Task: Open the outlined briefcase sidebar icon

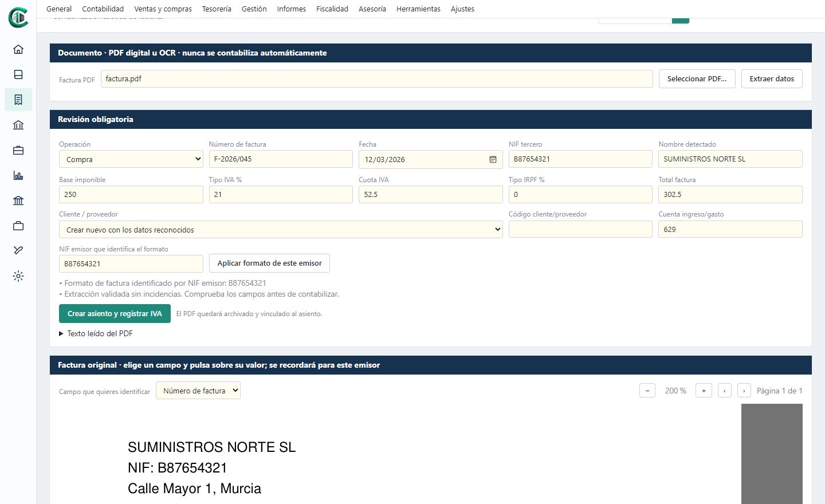Action: click(18, 226)
